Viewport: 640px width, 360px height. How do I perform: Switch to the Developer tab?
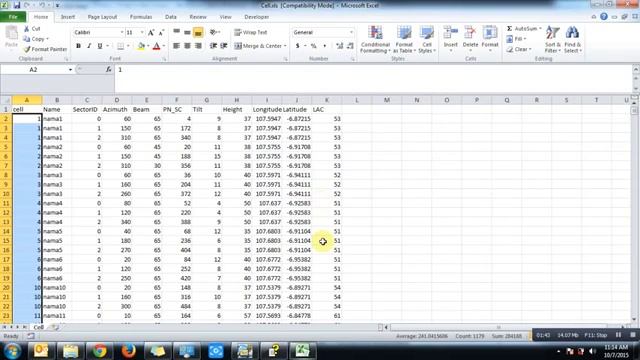256,17
